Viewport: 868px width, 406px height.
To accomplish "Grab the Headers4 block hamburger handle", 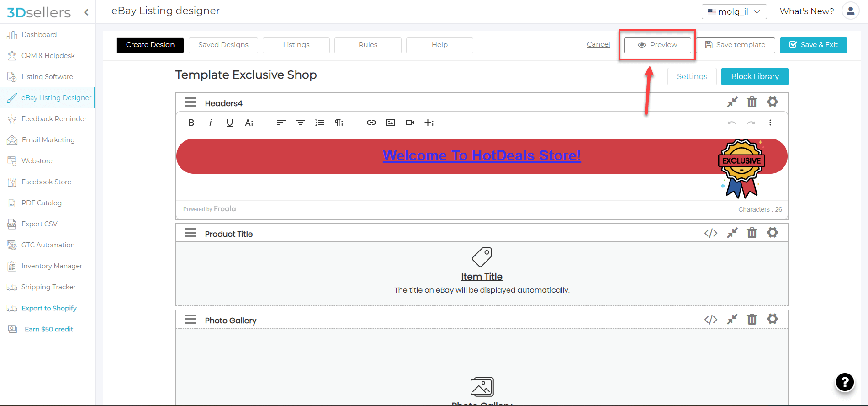I will point(191,102).
